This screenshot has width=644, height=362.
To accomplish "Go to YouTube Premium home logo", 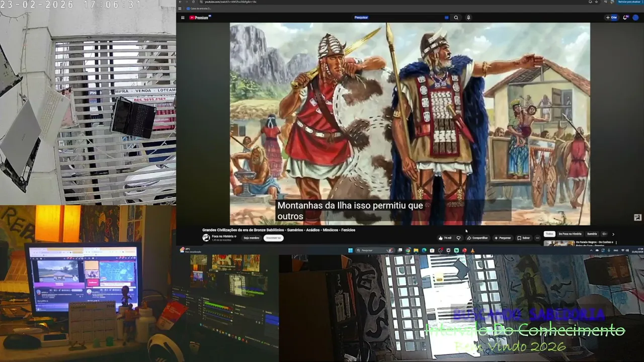I will [200, 18].
